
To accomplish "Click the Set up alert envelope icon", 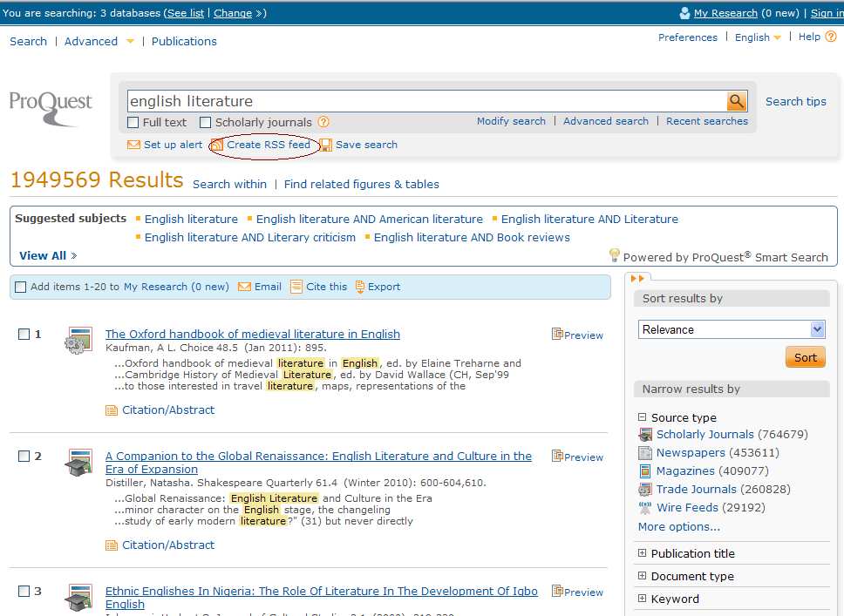I will tap(133, 145).
